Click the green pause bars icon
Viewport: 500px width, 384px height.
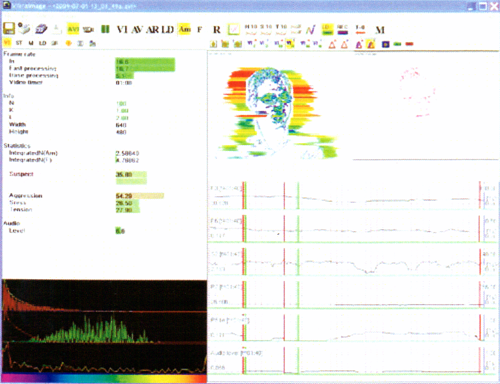(x=105, y=29)
